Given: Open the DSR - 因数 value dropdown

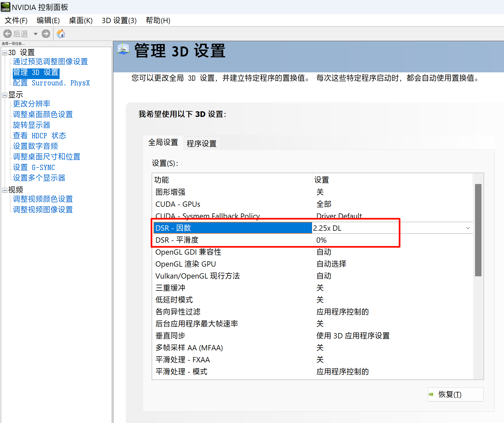Looking at the screenshot, I should [x=468, y=228].
